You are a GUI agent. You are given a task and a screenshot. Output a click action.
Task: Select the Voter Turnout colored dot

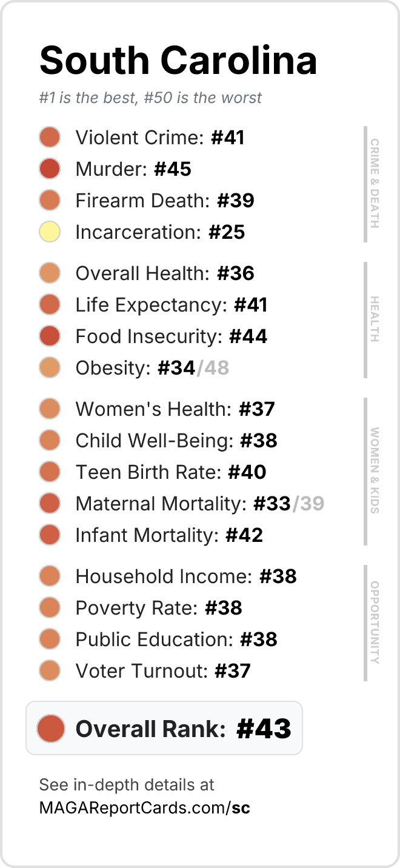coord(50,670)
